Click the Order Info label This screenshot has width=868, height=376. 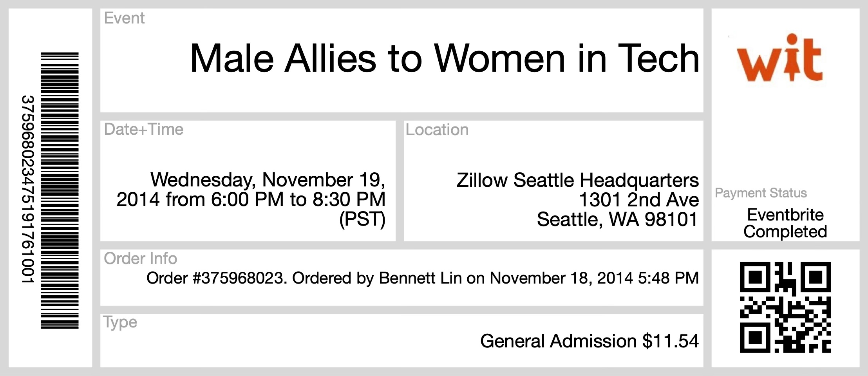[x=140, y=258]
